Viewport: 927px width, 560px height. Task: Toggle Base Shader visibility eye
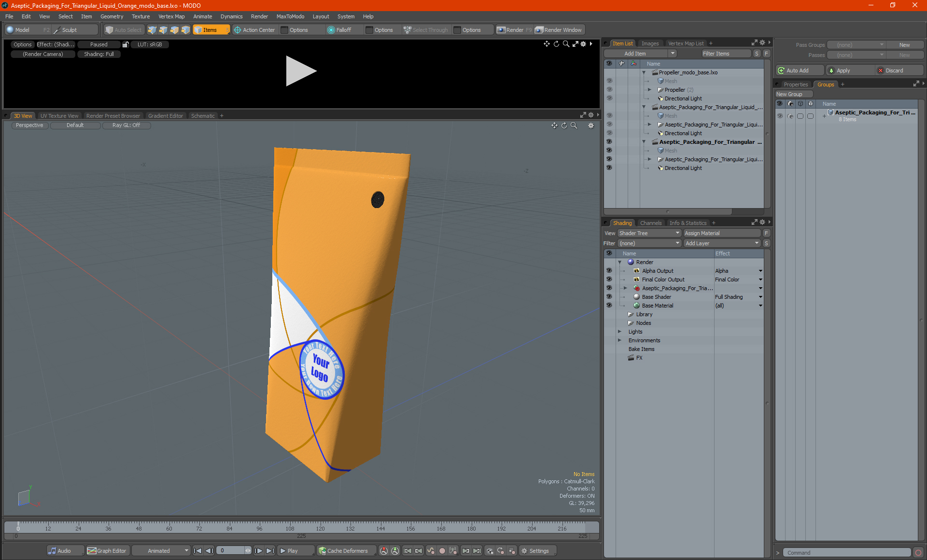pos(609,296)
